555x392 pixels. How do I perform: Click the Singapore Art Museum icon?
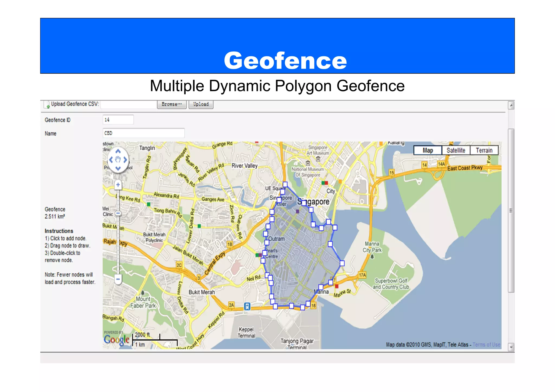318,159
